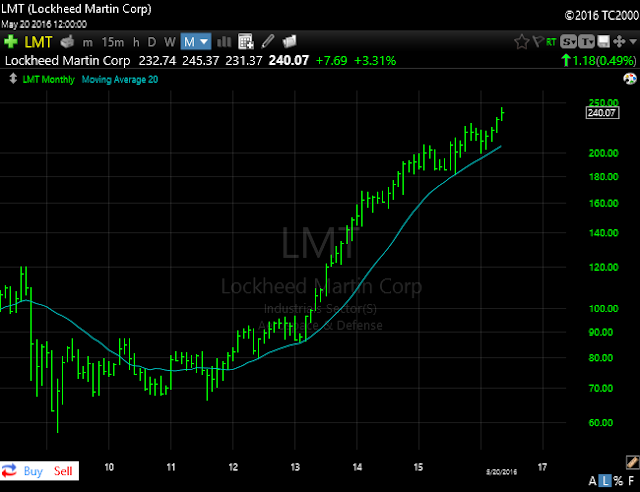Click the open price 232.74

coord(157,61)
